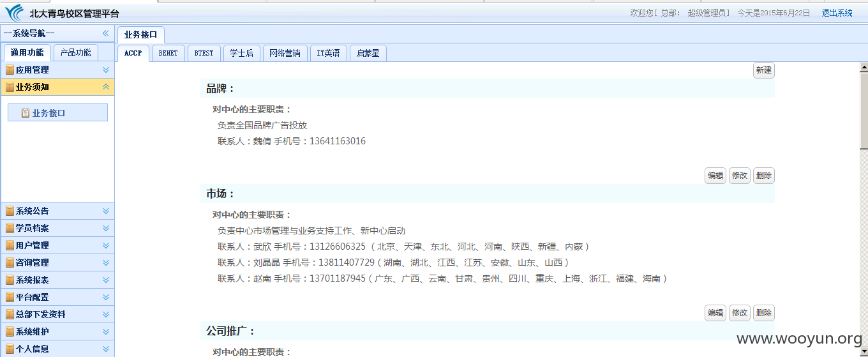Image resolution: width=868 pixels, height=357 pixels.
Task: Open the IT英语 product tab
Action: point(329,53)
